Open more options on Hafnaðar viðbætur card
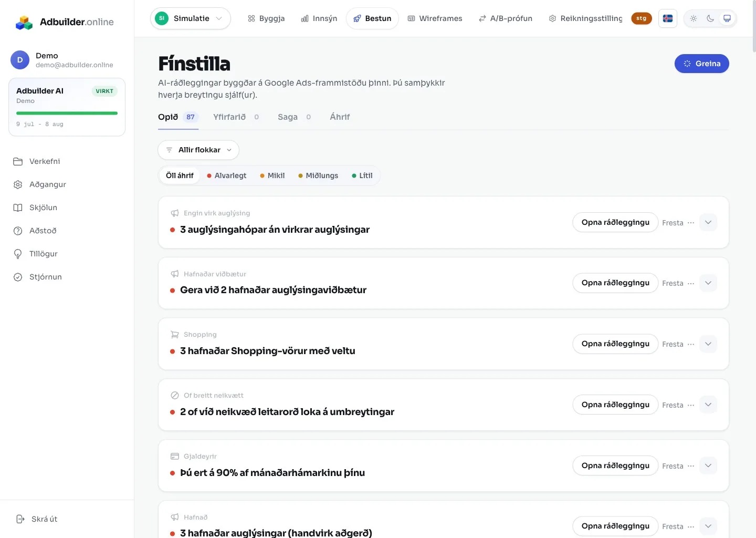The image size is (756, 538). click(691, 283)
